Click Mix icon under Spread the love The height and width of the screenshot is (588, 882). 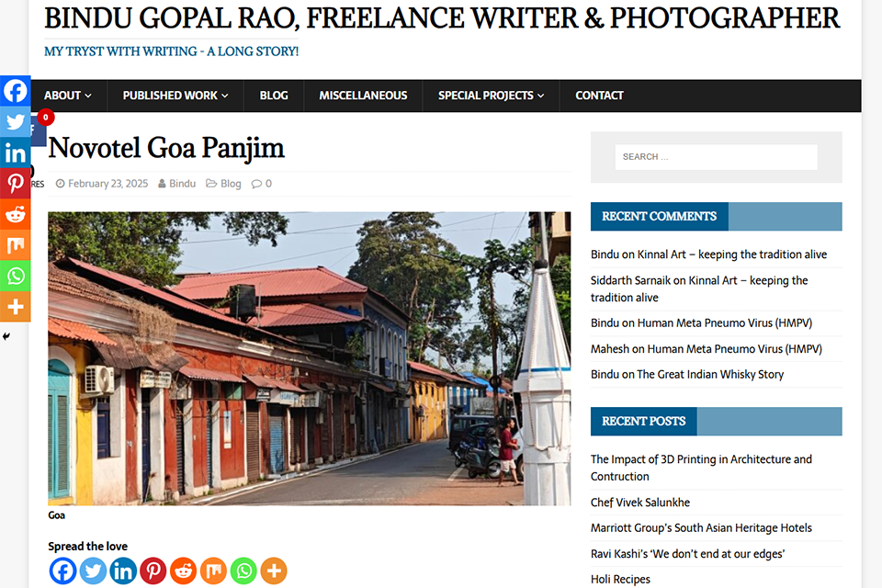pyautogui.click(x=213, y=571)
